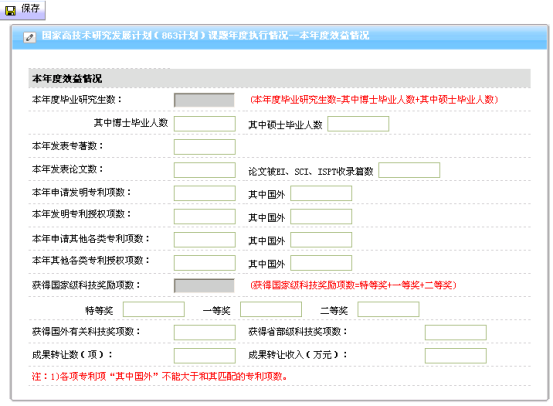Focus 其中国外 field for 本年申请其他各类专利项数
Screen dimensions: 553x406
[321, 240]
